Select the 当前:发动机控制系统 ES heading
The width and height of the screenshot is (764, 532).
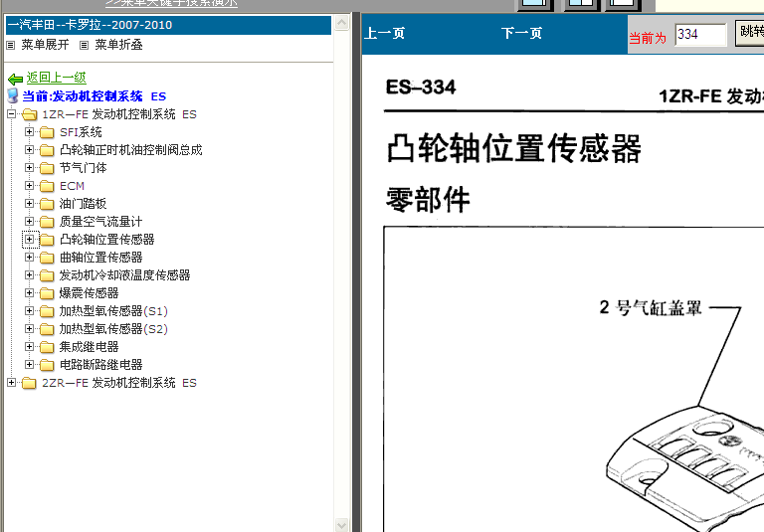(95, 96)
